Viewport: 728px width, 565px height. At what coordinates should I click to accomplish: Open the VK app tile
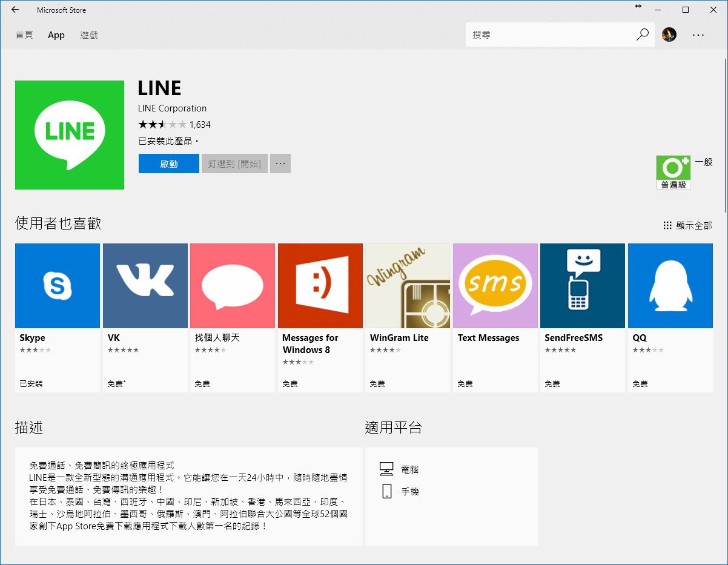click(x=145, y=286)
